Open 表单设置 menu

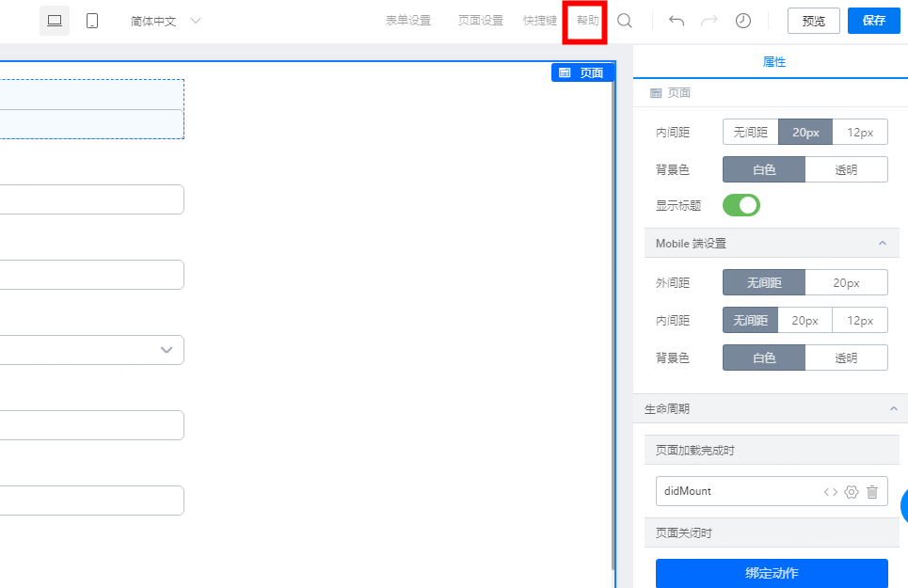point(408,21)
